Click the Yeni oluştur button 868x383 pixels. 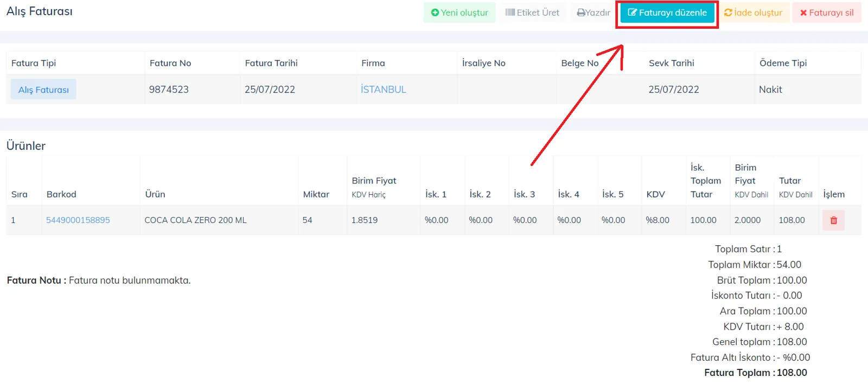pyautogui.click(x=459, y=12)
